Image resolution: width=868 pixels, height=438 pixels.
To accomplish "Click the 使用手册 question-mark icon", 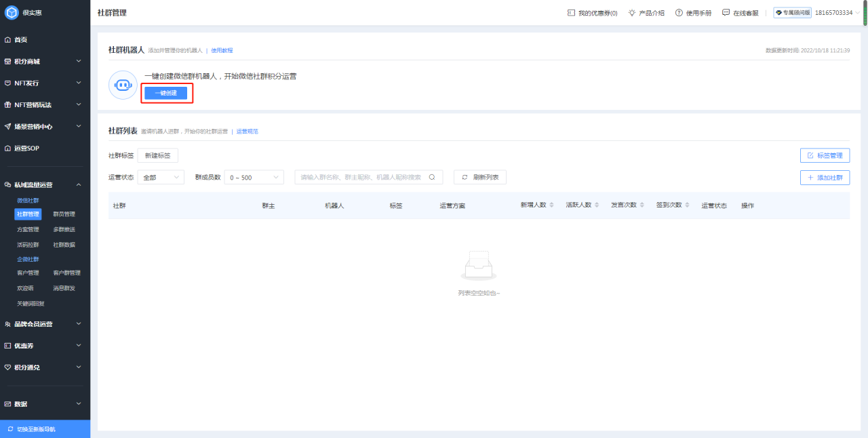I will pyautogui.click(x=680, y=12).
